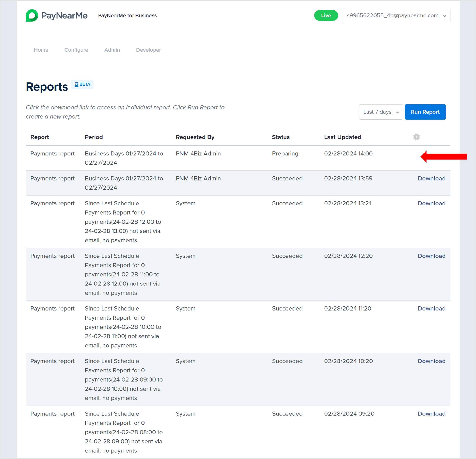Open the Last 7 days dropdown
This screenshot has height=459, width=476.
click(x=380, y=112)
